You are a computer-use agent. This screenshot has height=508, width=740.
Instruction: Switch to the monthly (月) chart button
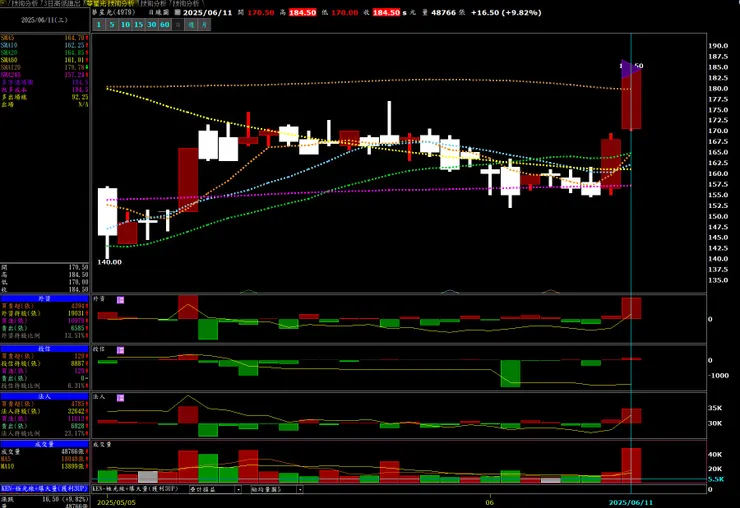pyautogui.click(x=204, y=25)
